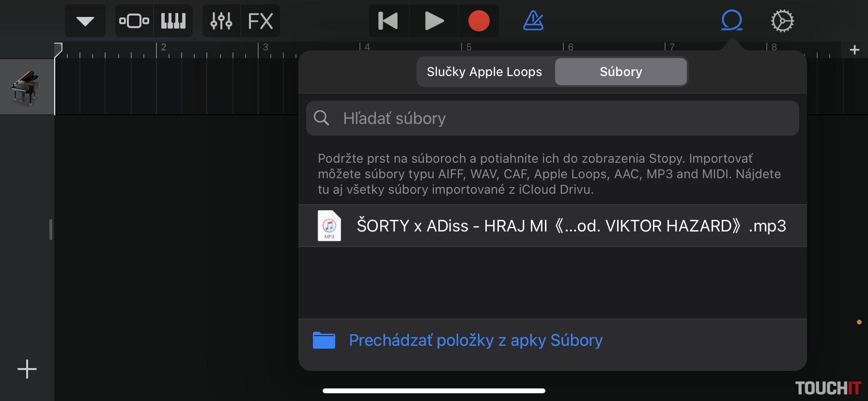Expand track headers using the side handle
Screen dimensions: 868x401
[51, 230]
